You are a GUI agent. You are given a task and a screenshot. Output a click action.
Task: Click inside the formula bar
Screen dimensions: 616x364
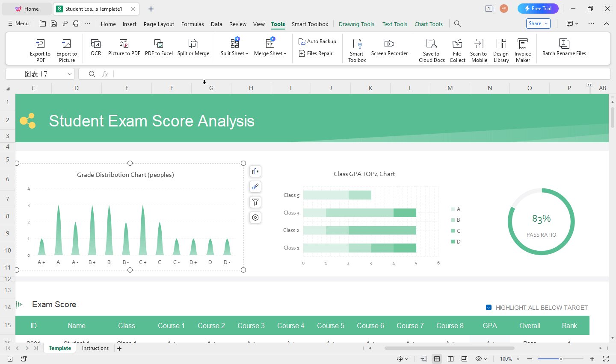tap(299, 73)
